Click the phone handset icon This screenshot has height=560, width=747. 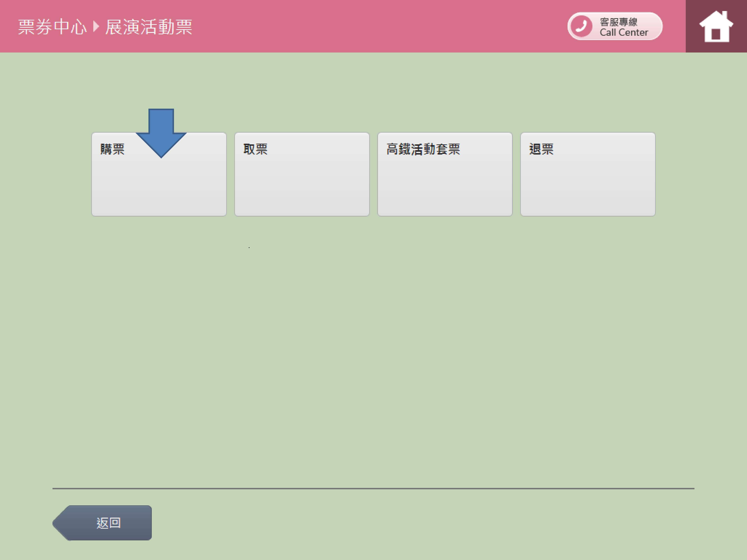click(x=581, y=26)
